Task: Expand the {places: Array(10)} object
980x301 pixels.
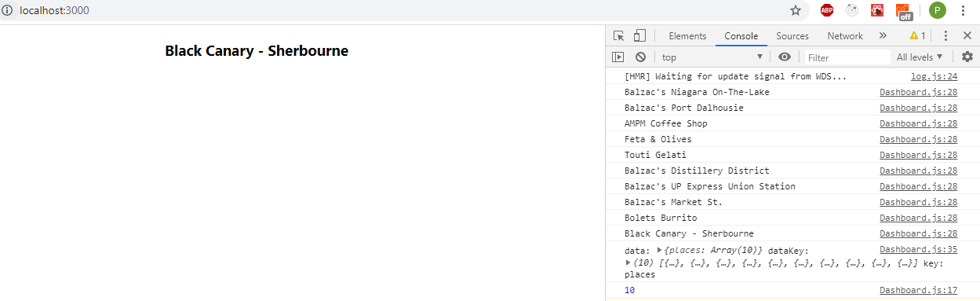Action: pos(660,250)
